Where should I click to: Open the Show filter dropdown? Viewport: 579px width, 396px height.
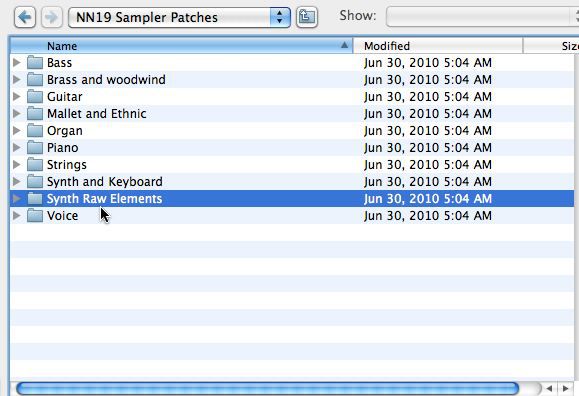tap(482, 17)
